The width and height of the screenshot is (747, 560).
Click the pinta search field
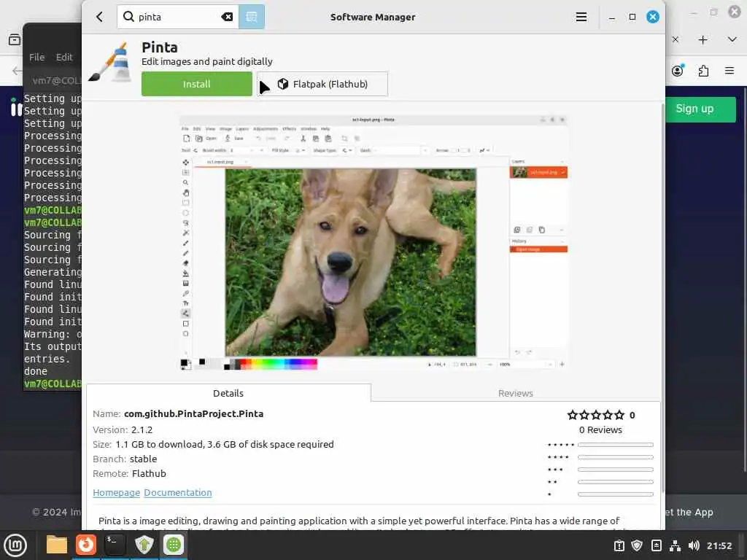[x=178, y=17]
